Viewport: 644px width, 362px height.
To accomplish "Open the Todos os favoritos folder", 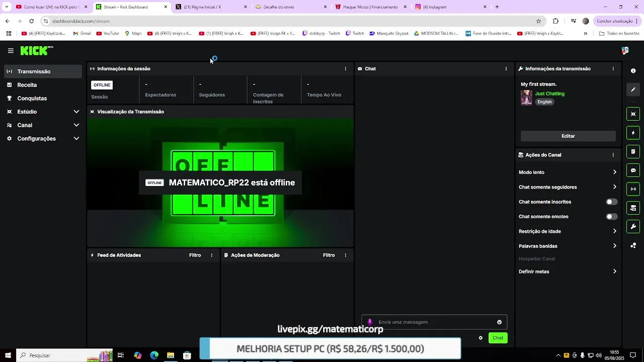I will [619, 34].
